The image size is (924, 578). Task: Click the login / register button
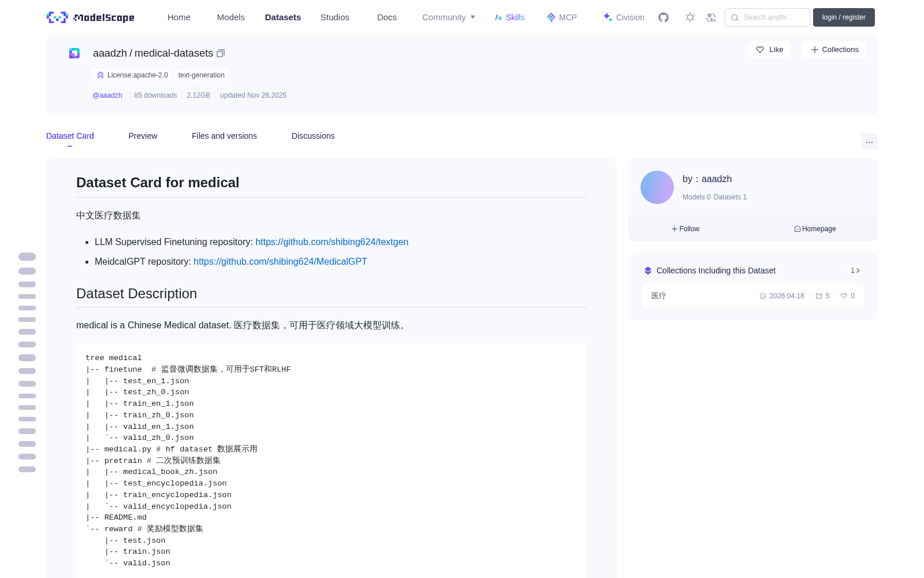(x=844, y=17)
